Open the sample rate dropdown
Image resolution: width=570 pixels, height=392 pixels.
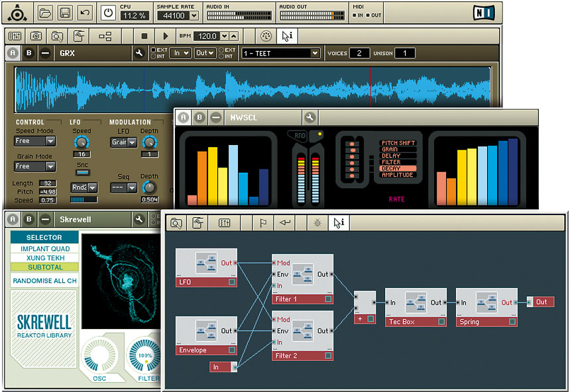click(x=194, y=16)
